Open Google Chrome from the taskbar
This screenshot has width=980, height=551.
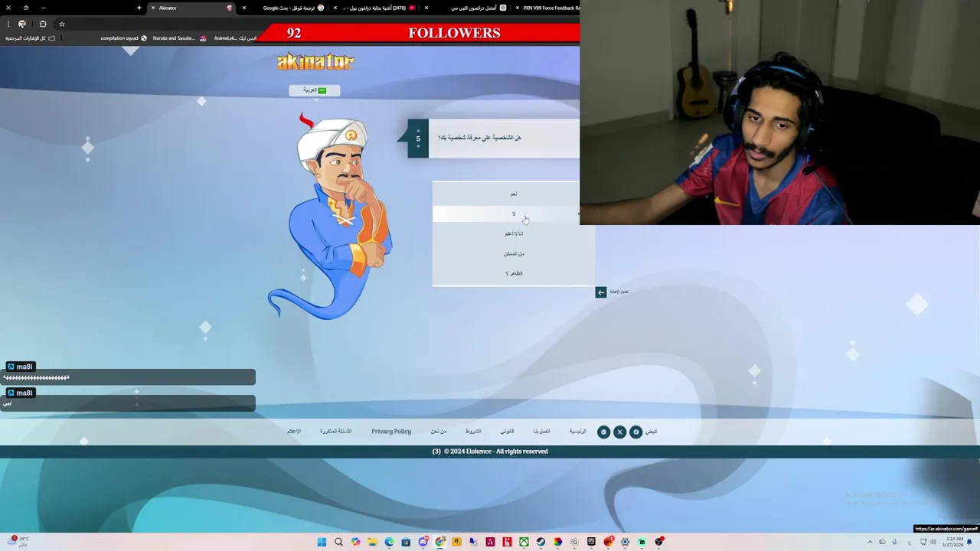439,542
